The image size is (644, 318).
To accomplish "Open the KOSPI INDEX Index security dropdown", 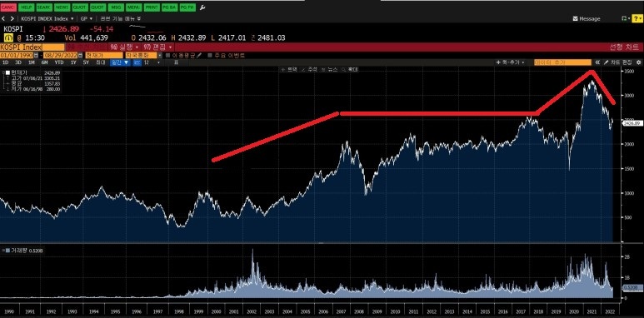I will pyautogui.click(x=47, y=19).
